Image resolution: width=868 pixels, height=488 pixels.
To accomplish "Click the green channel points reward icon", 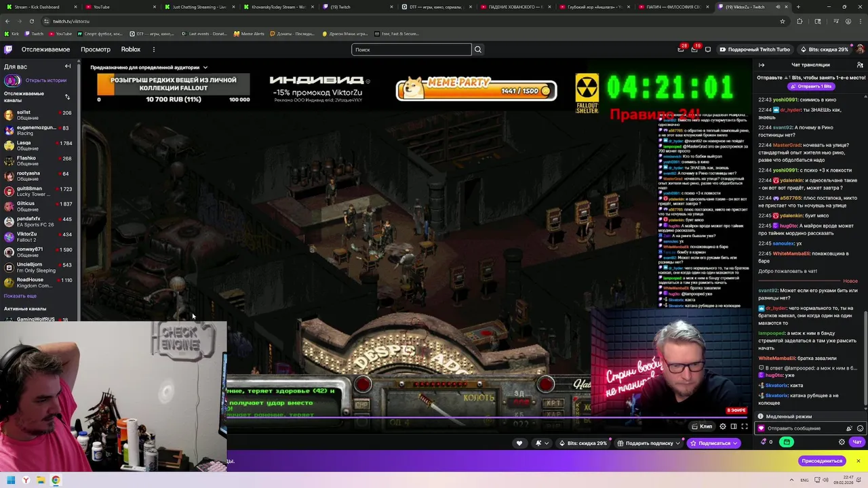I will 787,442.
